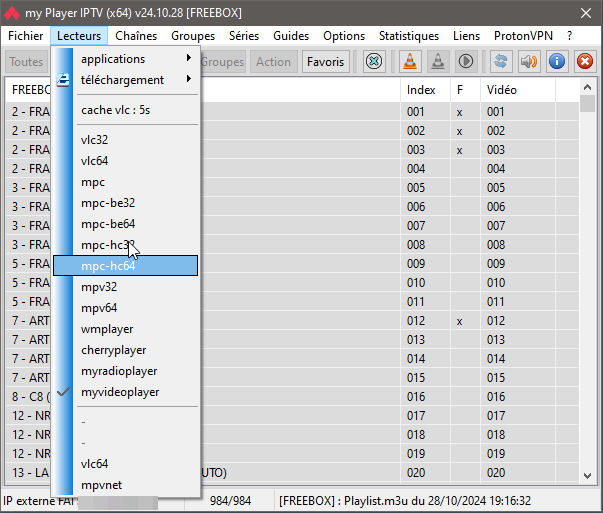Image resolution: width=603 pixels, height=513 pixels.
Task: Click the 984/984 counter in status bar
Action: click(230, 501)
